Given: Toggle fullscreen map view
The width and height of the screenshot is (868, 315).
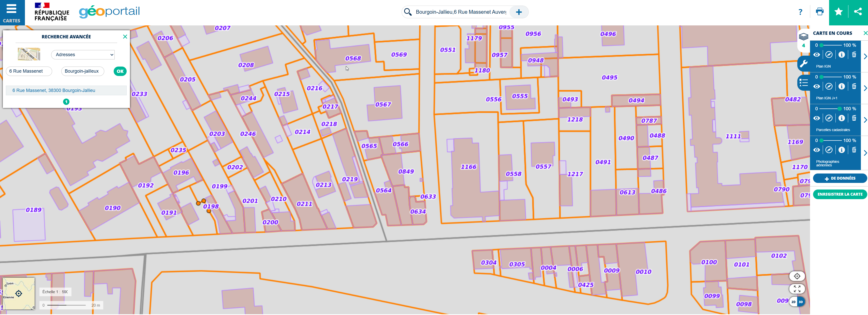Looking at the screenshot, I should click(797, 289).
